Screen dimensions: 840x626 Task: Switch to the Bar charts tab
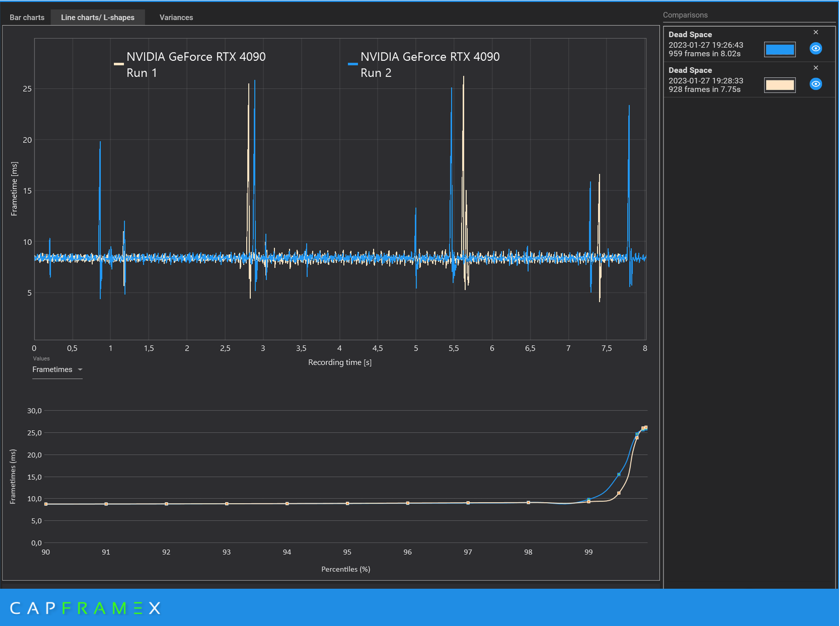click(x=27, y=17)
